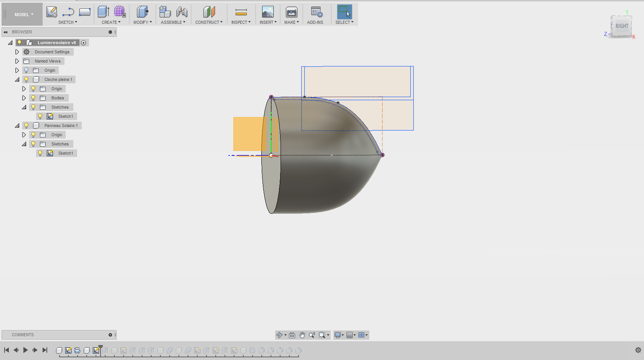Collapse the BROWSER panel arrows

5,32
